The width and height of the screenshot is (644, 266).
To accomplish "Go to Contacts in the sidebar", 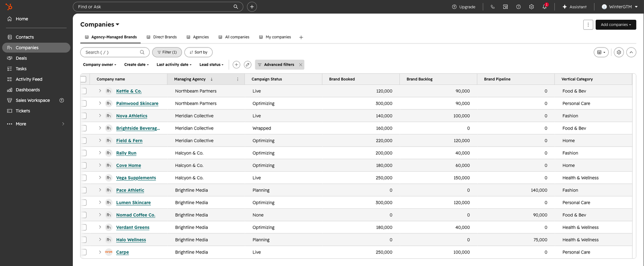I will pyautogui.click(x=36, y=37).
